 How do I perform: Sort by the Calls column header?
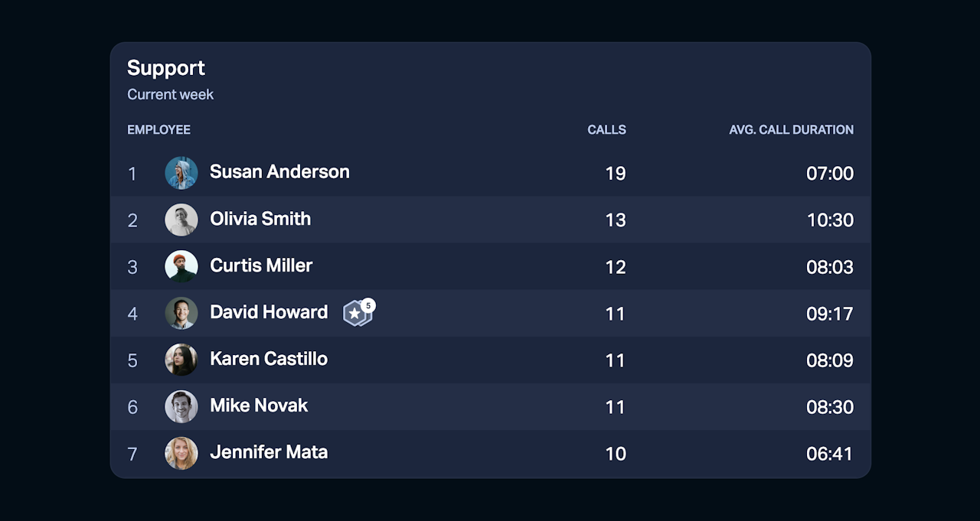click(x=606, y=130)
